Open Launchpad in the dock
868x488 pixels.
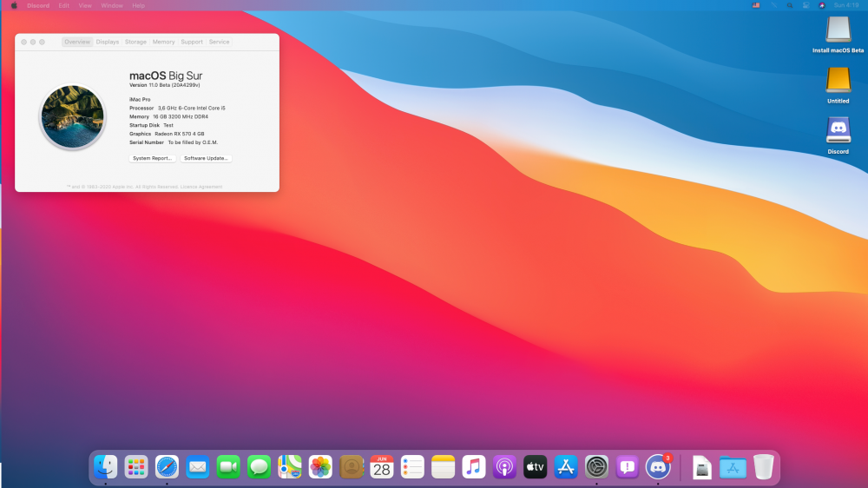[x=136, y=467]
